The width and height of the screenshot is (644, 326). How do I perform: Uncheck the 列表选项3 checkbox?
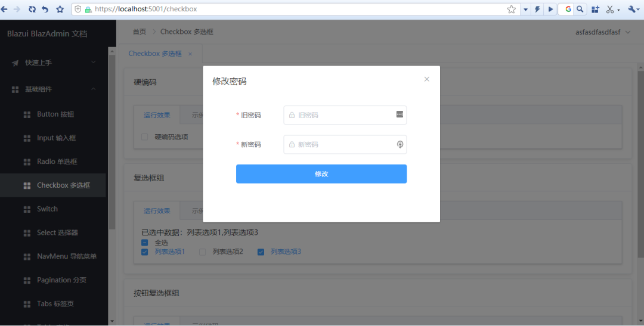click(x=261, y=252)
